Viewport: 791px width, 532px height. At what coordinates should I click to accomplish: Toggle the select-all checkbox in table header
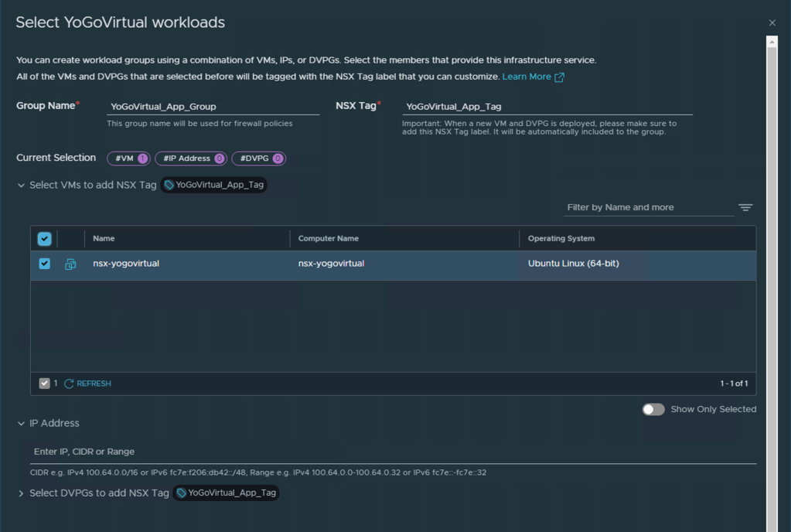click(45, 239)
